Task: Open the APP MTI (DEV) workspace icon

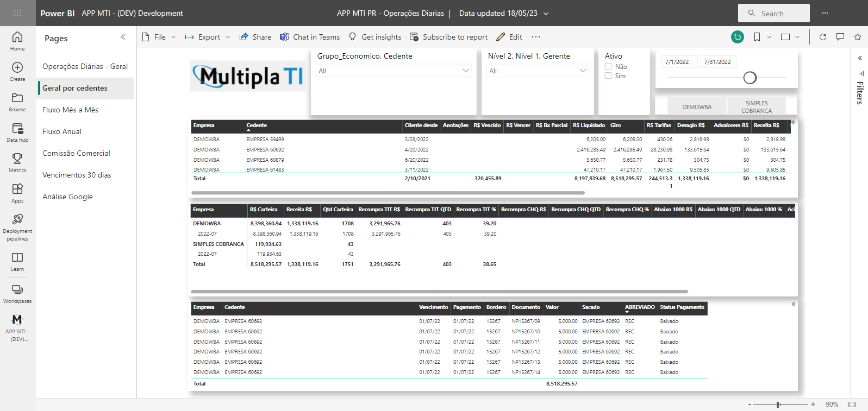Action: pos(17,327)
